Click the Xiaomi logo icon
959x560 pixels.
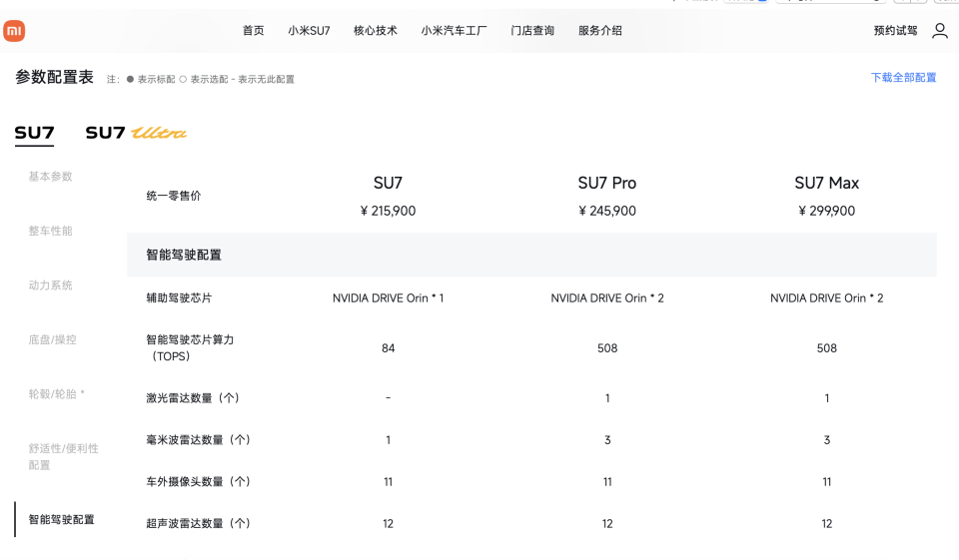pyautogui.click(x=14, y=31)
